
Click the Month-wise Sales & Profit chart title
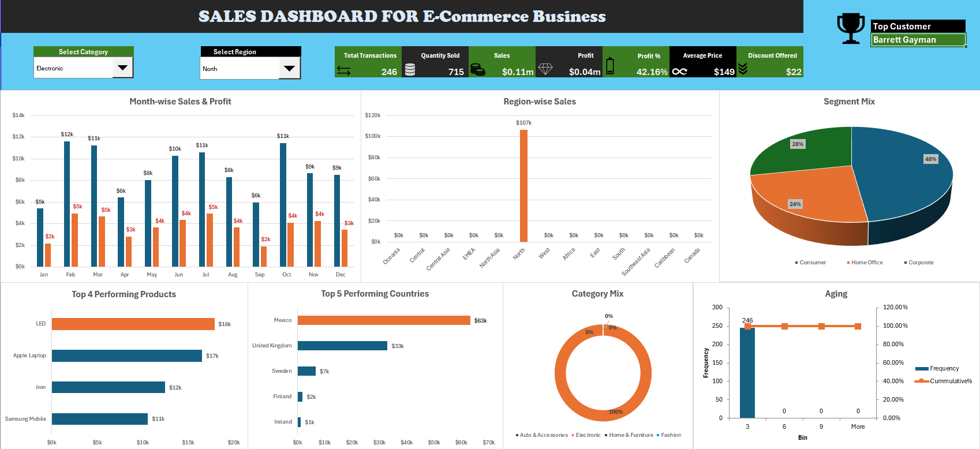[180, 102]
